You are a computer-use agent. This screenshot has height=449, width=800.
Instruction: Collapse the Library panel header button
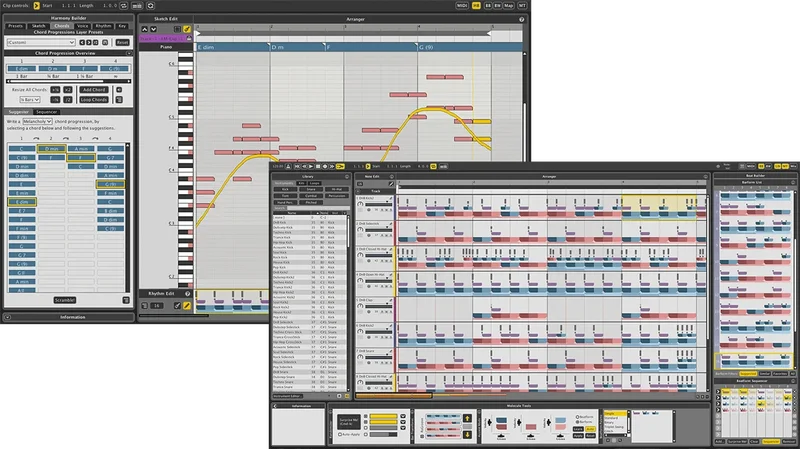tap(346, 177)
